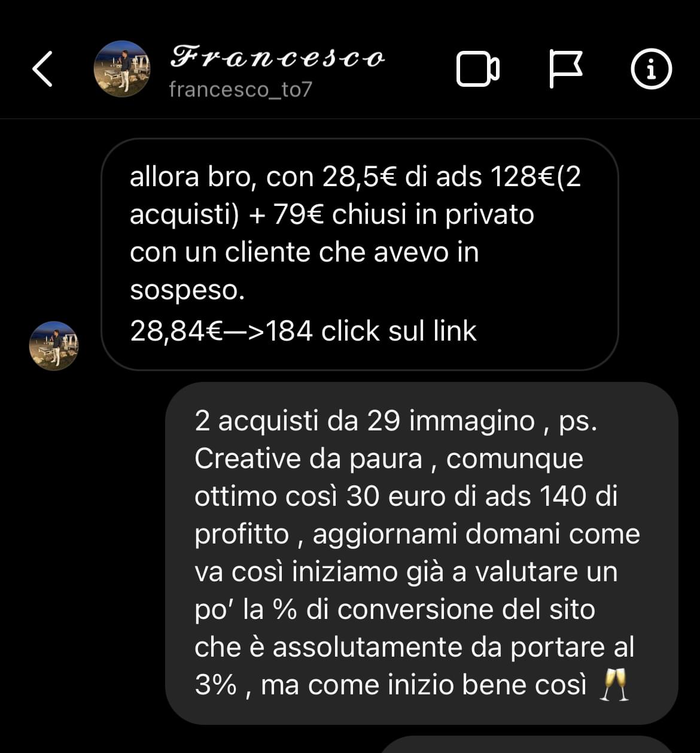Tap the line '28,84€—>184 click sul link'

pos(303,330)
